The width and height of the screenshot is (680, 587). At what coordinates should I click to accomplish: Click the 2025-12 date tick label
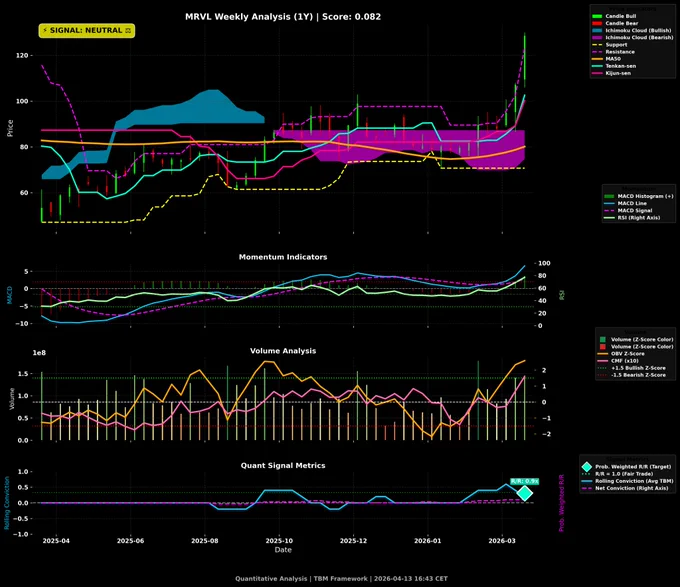point(353,541)
